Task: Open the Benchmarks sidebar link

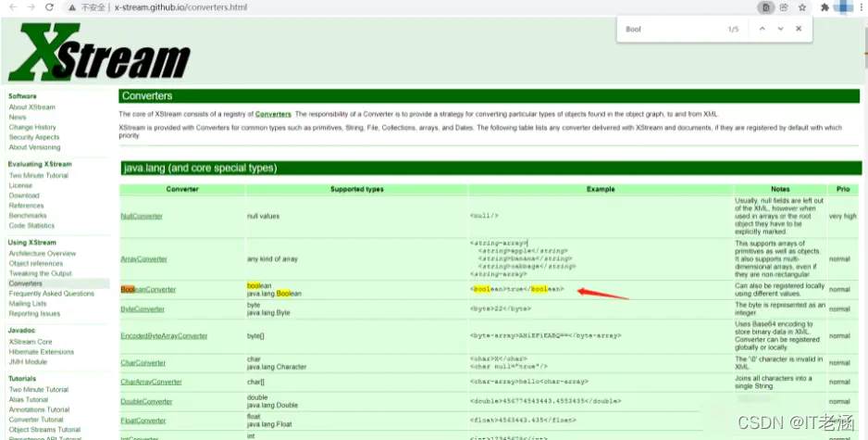Action: 28,215
